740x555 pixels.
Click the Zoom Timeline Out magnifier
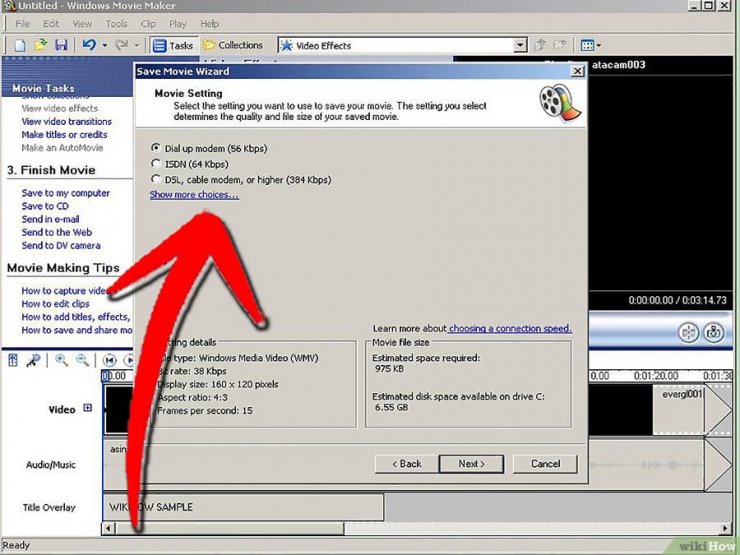(83, 361)
